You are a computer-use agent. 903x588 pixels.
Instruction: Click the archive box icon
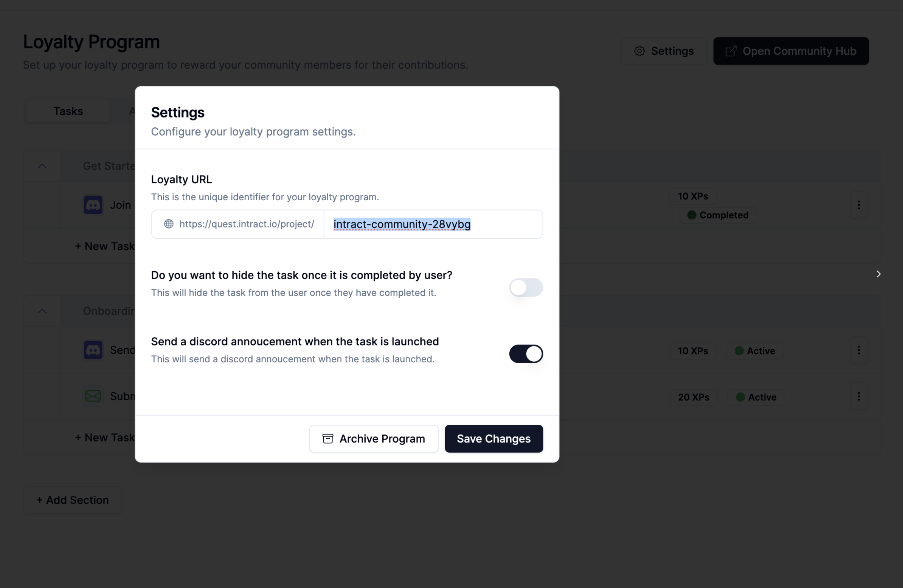(328, 439)
